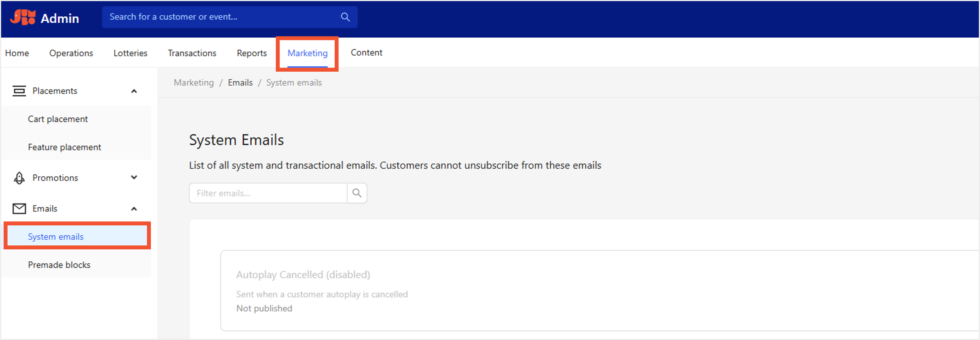Screen dimensions: 980x340
Task: Switch to the Content tab
Action: click(x=366, y=53)
